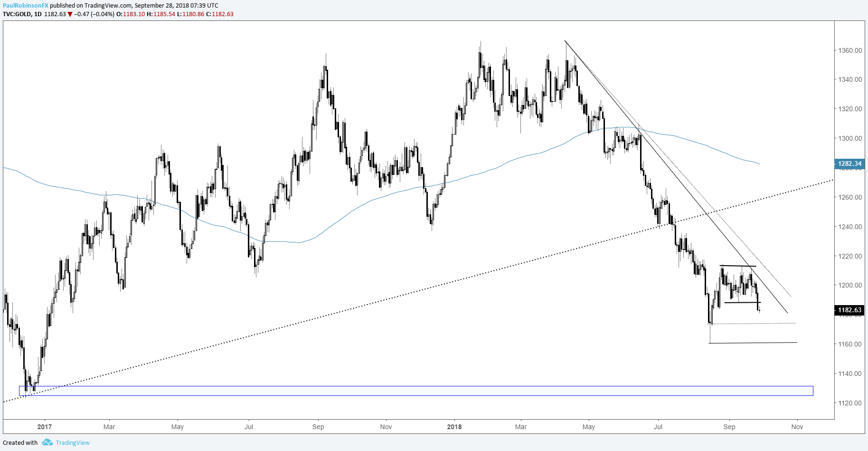Screen dimensions: 868x451
Task: Click the 1300.00 price axis label
Action: [x=850, y=138]
